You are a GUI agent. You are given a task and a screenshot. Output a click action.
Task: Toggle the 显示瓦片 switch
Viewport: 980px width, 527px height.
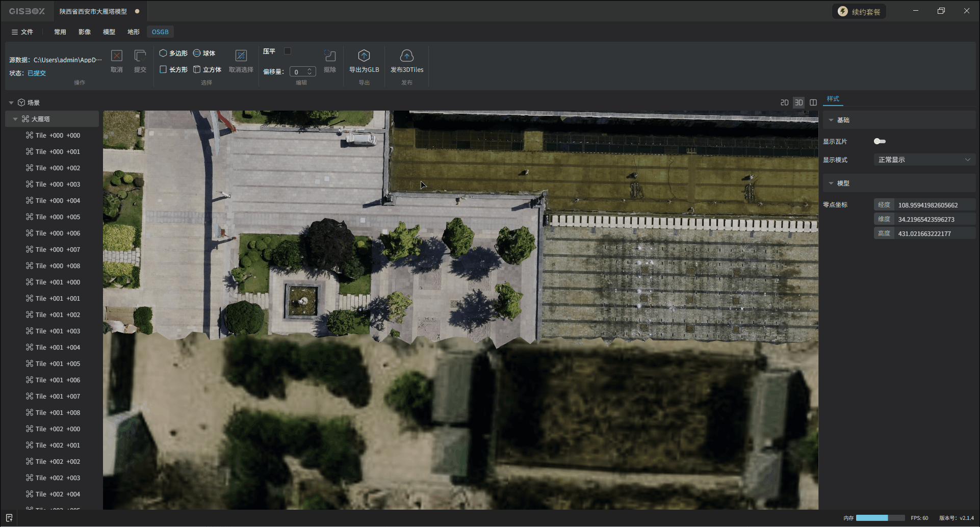pyautogui.click(x=880, y=141)
